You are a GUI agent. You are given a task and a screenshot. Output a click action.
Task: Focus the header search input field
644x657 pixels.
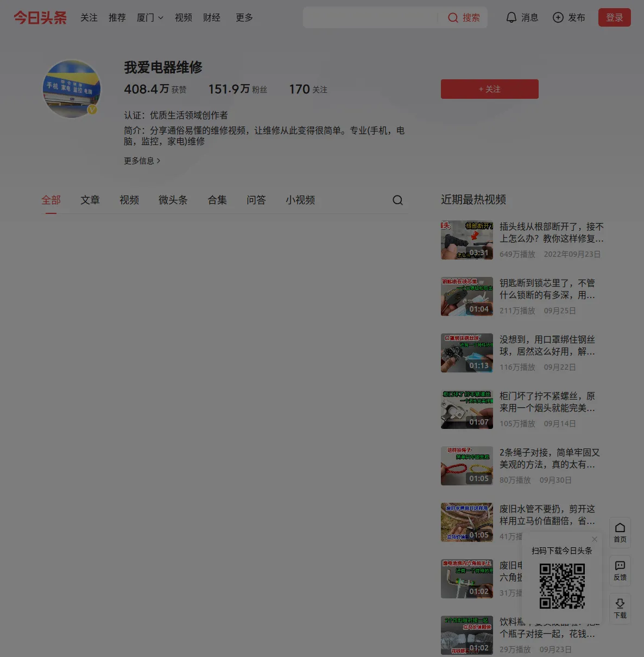371,18
